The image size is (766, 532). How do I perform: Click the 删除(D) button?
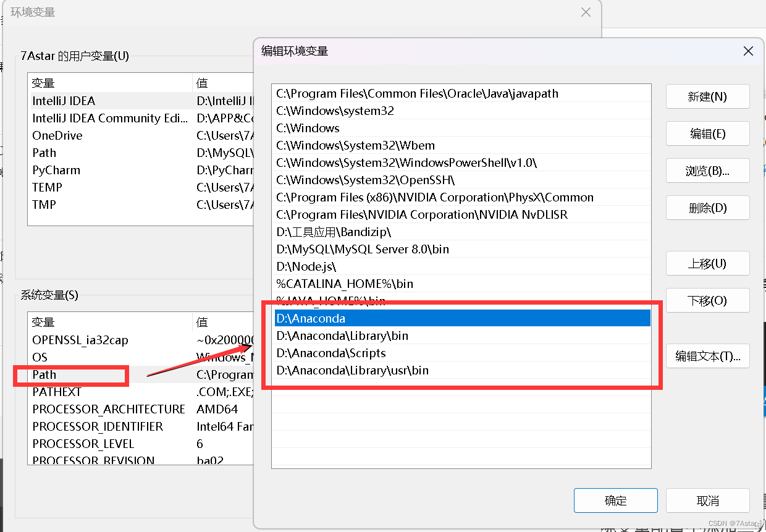pos(707,208)
